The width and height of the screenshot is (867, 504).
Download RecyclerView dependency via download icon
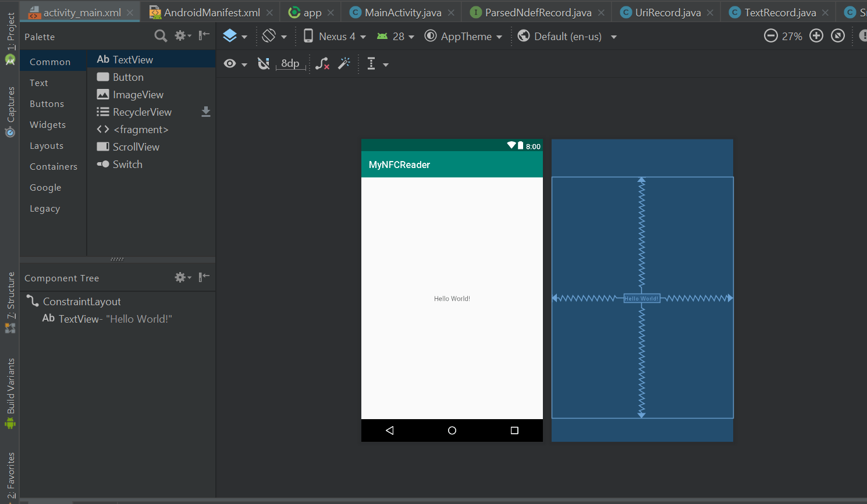pos(206,112)
